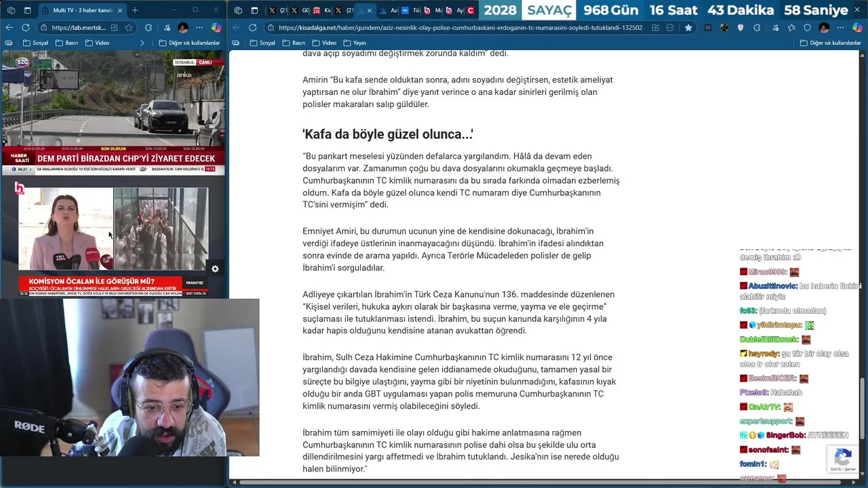Close the Multi TV tab

point(120,10)
